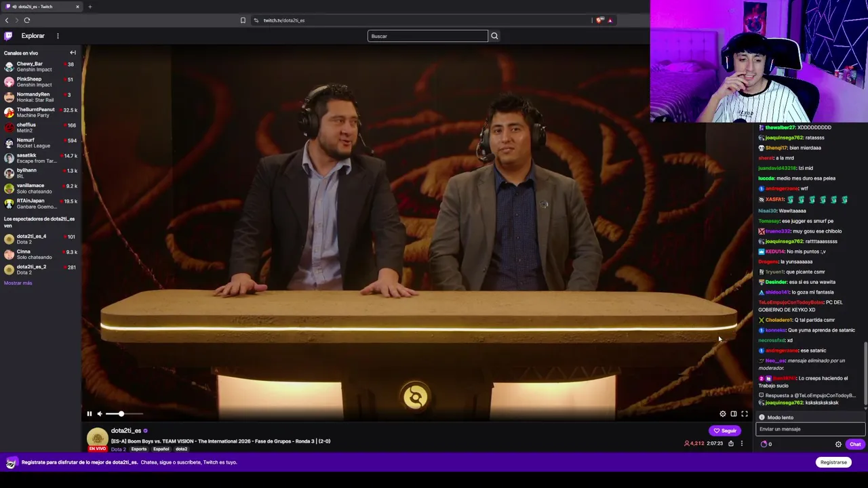Switch the player to fullscreen
The width and height of the screenshot is (868, 488).
(745, 413)
